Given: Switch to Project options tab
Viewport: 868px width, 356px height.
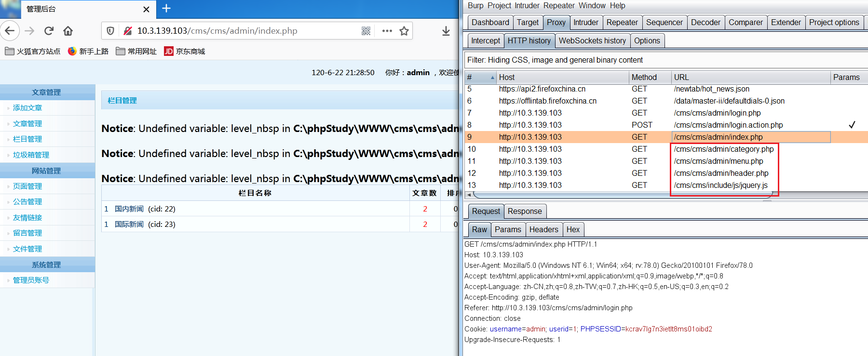Looking at the screenshot, I should click(x=834, y=23).
